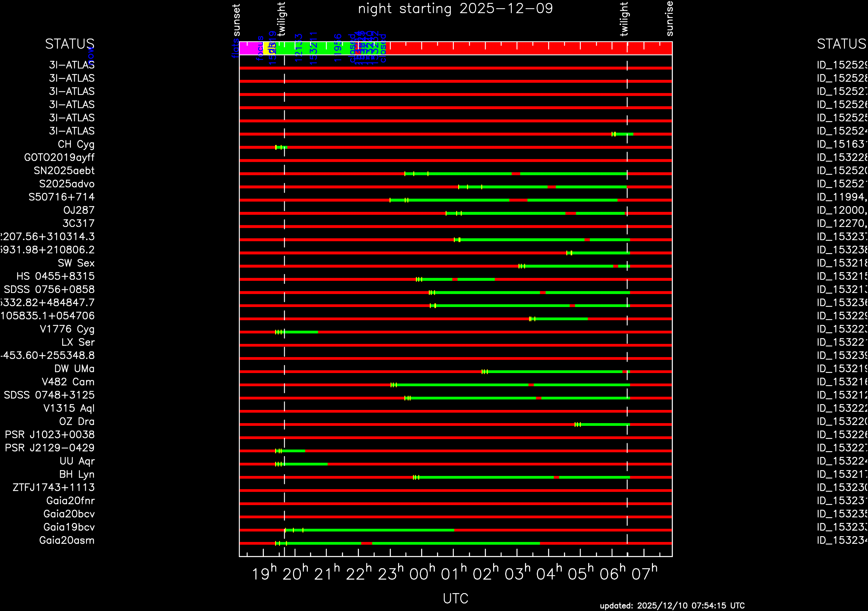Viewport: 868px width, 611px height.
Task: Click the sunset label above status bar
Action: 236,20
